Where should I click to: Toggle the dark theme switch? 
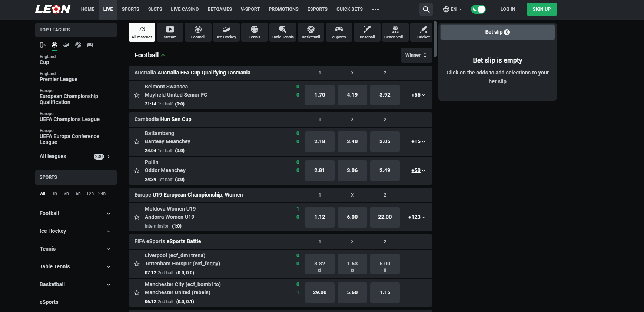pyautogui.click(x=478, y=9)
